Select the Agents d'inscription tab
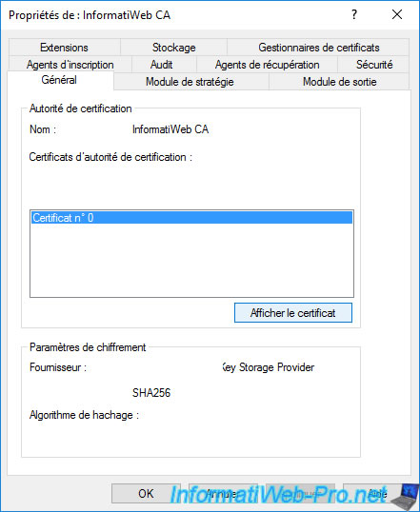 pos(70,65)
